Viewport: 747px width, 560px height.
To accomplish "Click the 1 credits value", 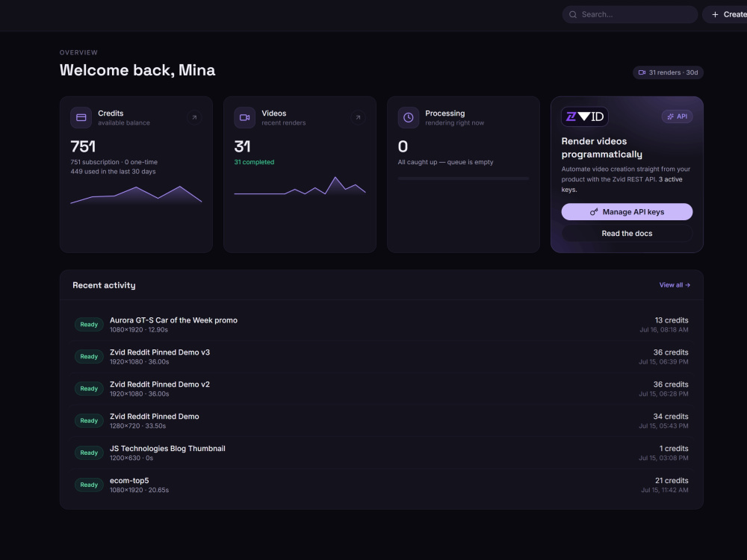I will point(674,449).
